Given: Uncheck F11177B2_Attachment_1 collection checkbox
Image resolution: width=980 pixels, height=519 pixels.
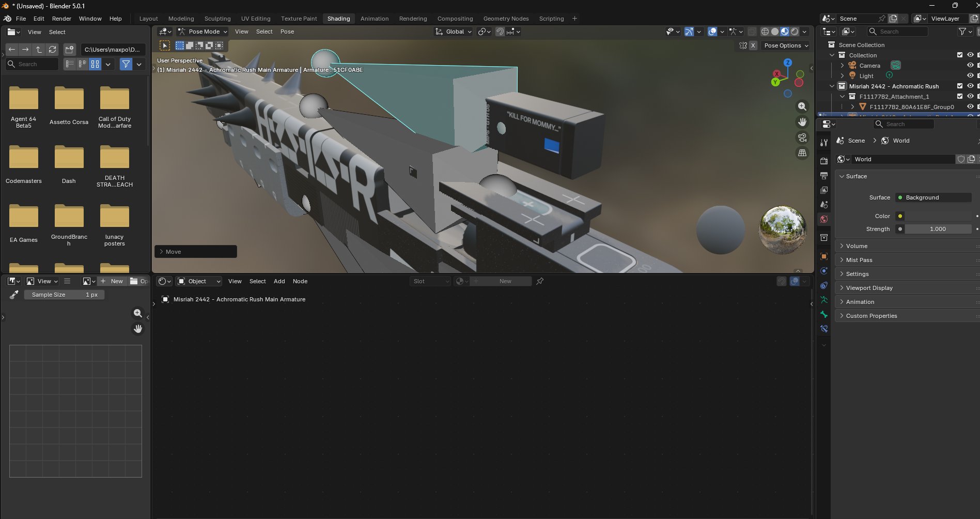Looking at the screenshot, I should tap(960, 97).
